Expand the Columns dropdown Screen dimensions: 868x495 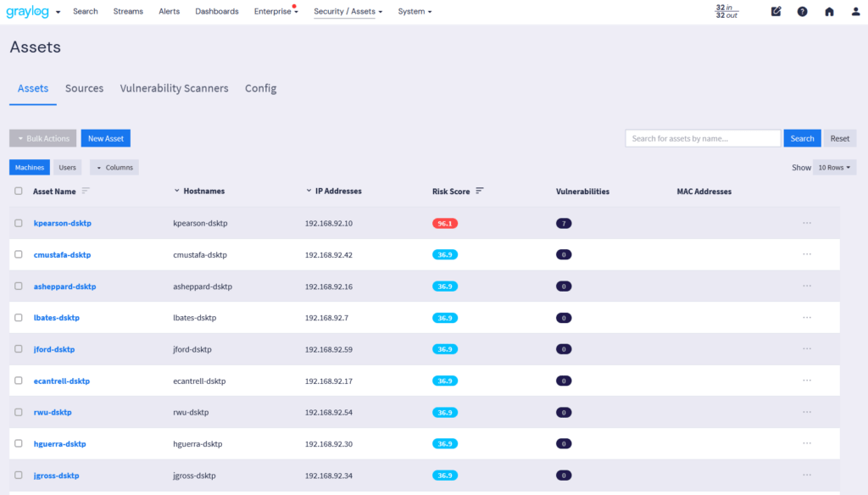point(114,168)
